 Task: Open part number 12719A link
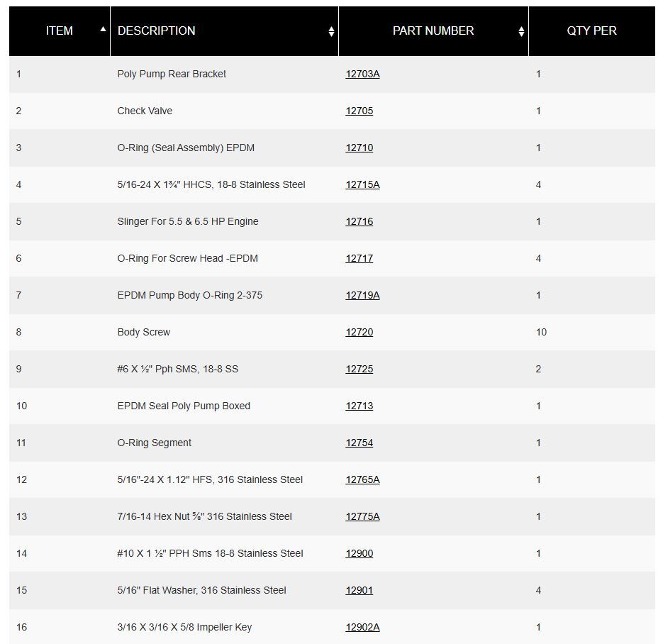[362, 295]
